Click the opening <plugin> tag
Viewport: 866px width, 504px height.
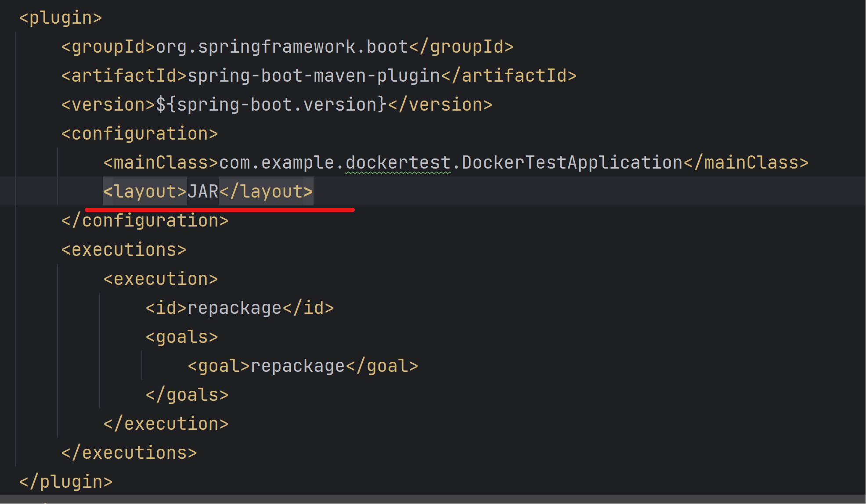pyautogui.click(x=59, y=18)
